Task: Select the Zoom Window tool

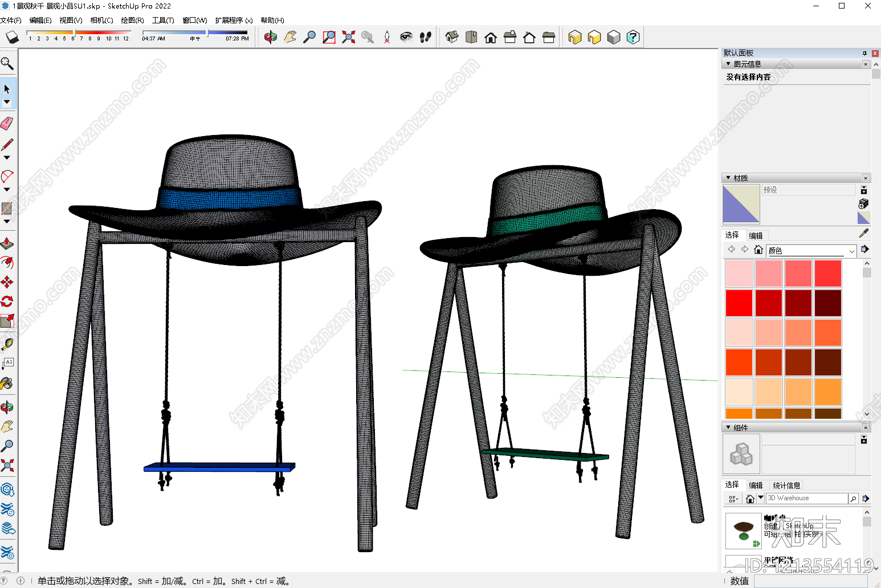Action: [x=329, y=38]
